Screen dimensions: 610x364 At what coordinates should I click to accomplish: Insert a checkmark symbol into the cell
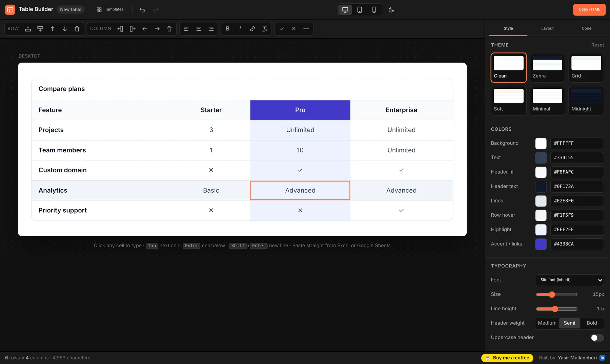(x=281, y=29)
